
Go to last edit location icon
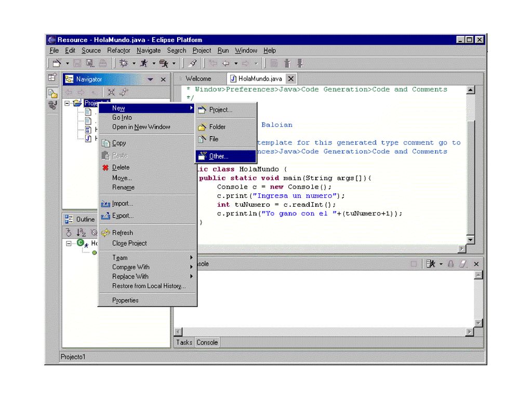[213, 63]
